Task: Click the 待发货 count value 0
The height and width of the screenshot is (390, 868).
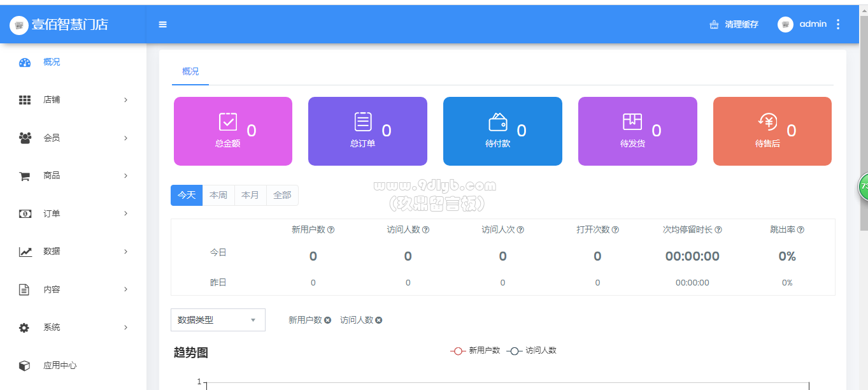Action: [x=657, y=131]
